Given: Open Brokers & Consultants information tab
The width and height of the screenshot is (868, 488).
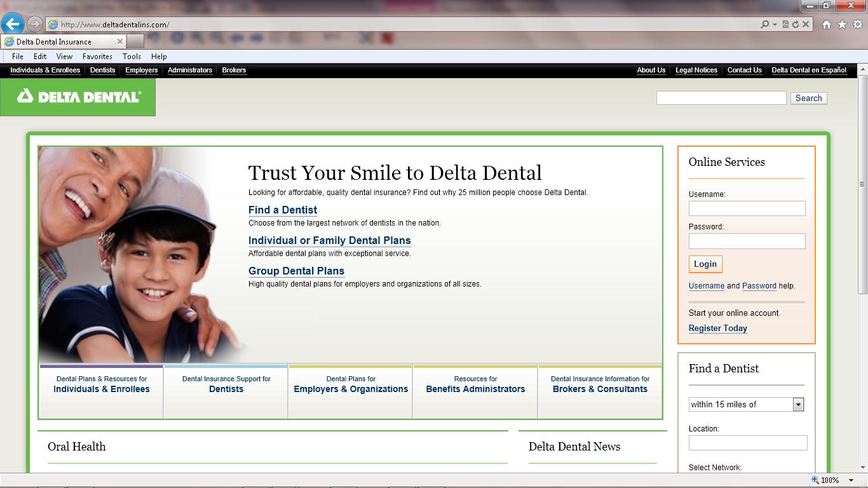Looking at the screenshot, I should pyautogui.click(x=600, y=390).
